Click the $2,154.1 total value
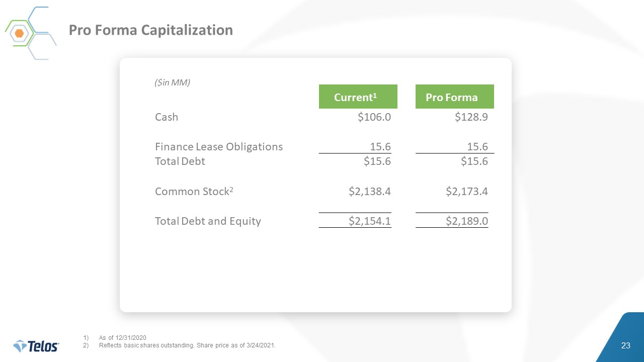644x362 pixels. pyautogui.click(x=370, y=221)
